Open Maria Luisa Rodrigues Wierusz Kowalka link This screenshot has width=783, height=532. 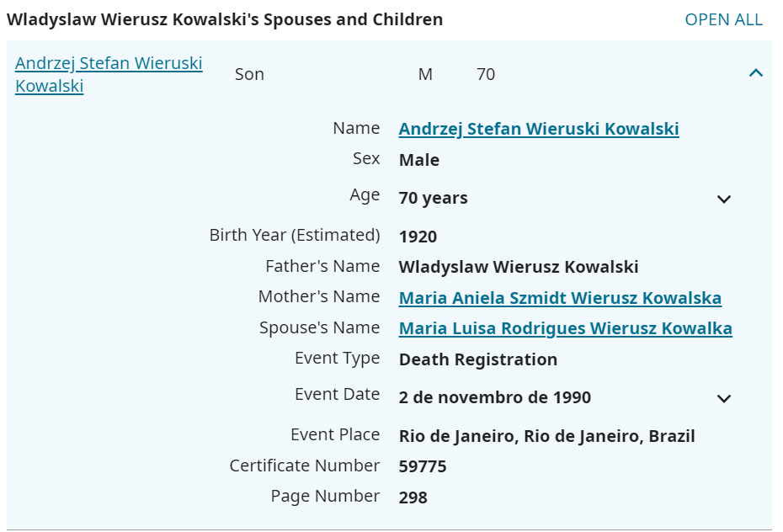[x=565, y=328]
